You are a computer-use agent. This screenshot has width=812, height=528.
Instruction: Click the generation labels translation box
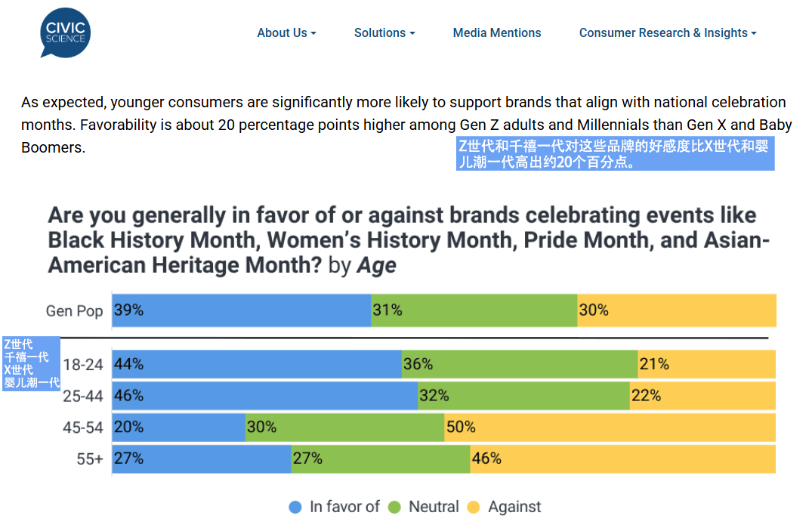click(x=32, y=363)
